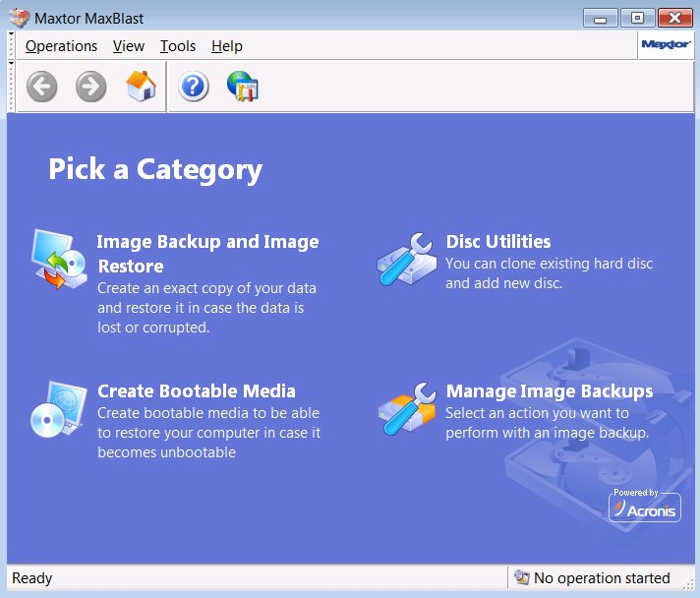Click the menu bar drag handle grip
Viewport: 700px width, 598px height.
(12, 45)
